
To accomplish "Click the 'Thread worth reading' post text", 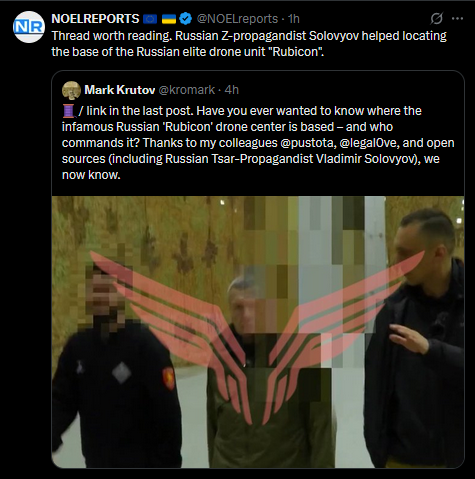I will [x=249, y=44].
